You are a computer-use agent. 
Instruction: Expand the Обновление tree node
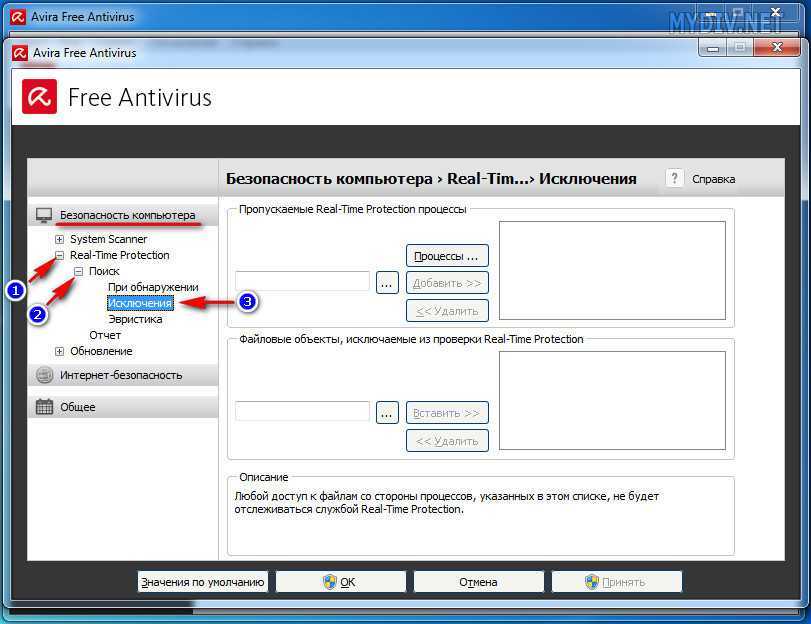click(60, 351)
